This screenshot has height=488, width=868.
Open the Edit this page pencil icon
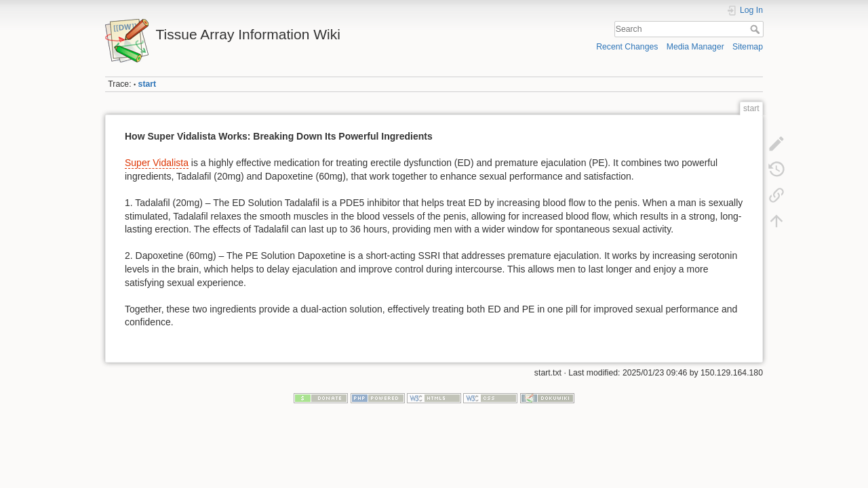pyautogui.click(x=776, y=143)
